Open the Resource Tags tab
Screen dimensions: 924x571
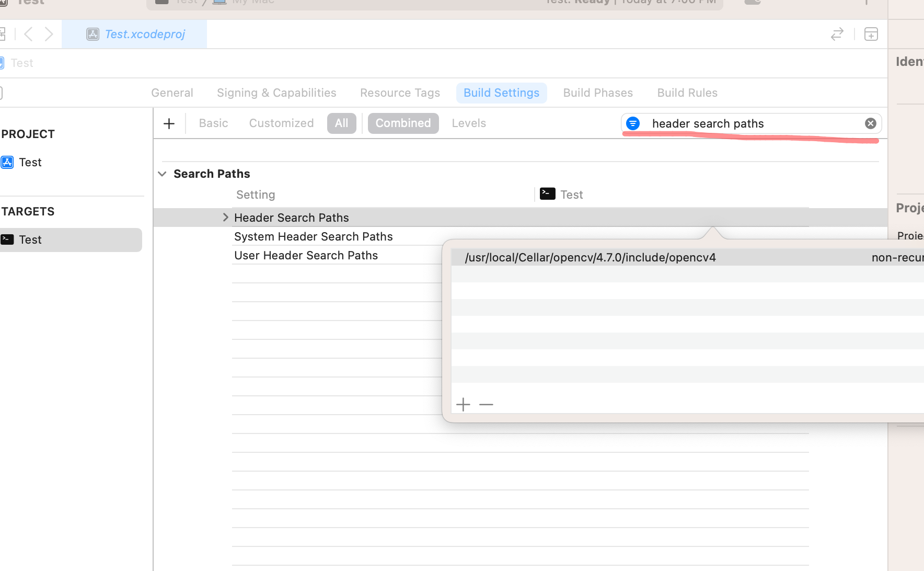400,93
